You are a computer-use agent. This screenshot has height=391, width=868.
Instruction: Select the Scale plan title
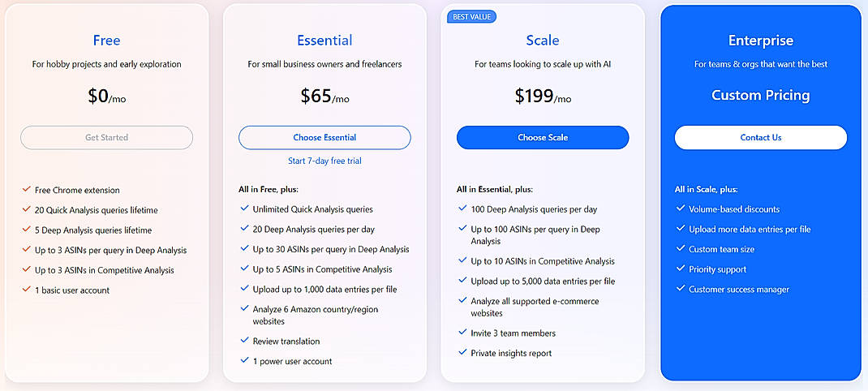coord(543,41)
